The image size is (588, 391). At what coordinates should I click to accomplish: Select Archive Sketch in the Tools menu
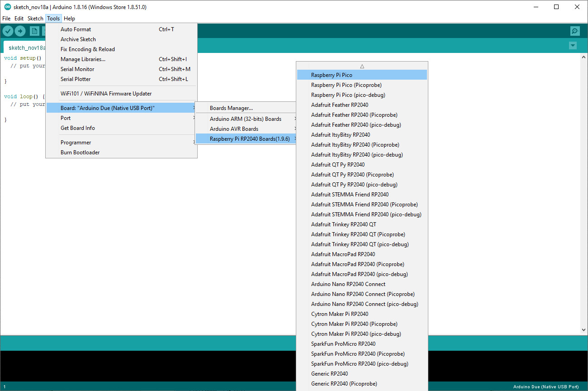click(x=121, y=39)
